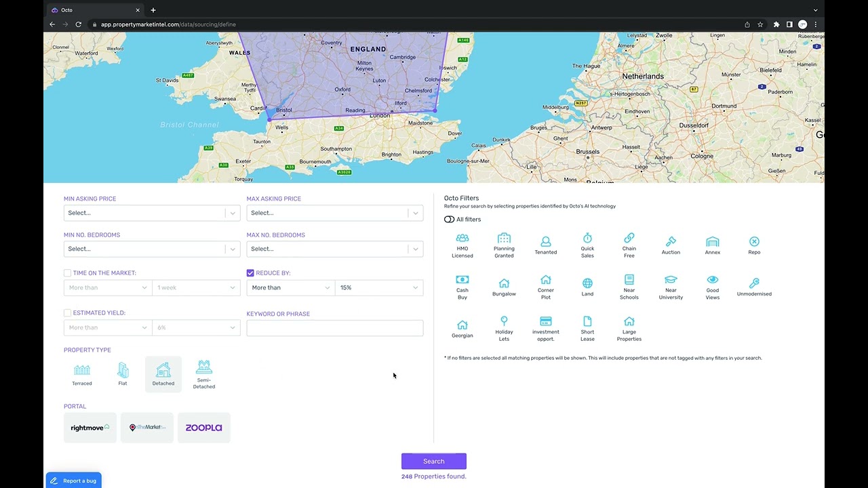Viewport: 868px width, 488px height.
Task: Enable the Tenanted filter
Action: coord(546,245)
